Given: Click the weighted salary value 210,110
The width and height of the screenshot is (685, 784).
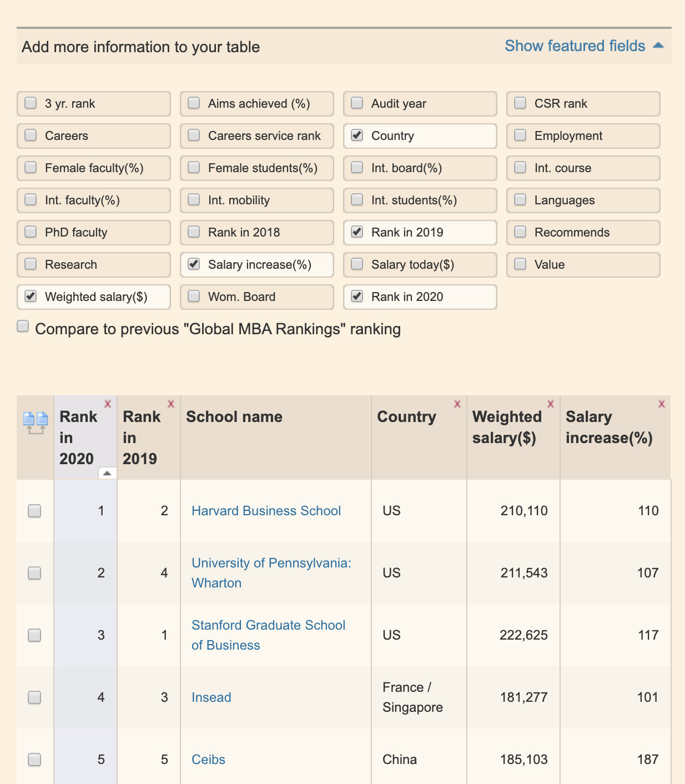Looking at the screenshot, I should pos(524,511).
